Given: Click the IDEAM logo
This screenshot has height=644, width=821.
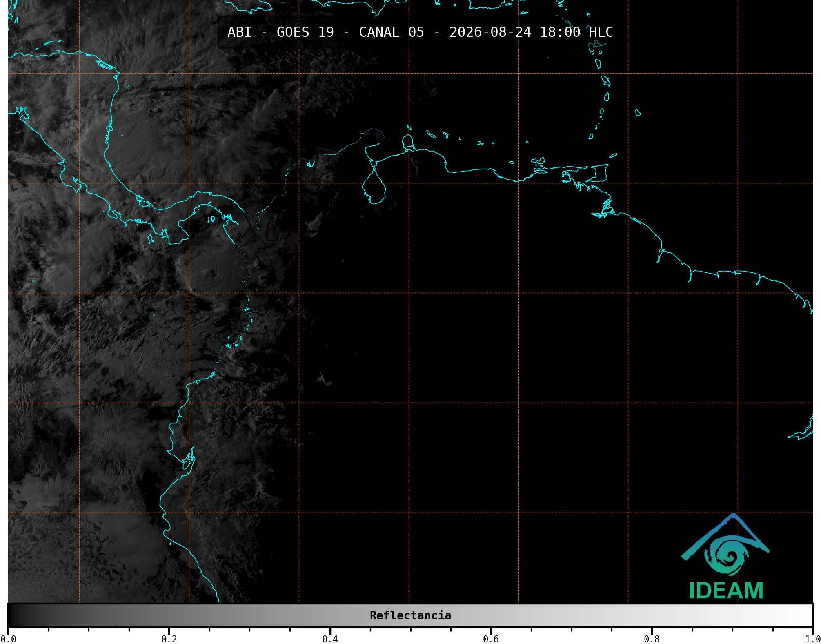Looking at the screenshot, I should click(x=725, y=556).
